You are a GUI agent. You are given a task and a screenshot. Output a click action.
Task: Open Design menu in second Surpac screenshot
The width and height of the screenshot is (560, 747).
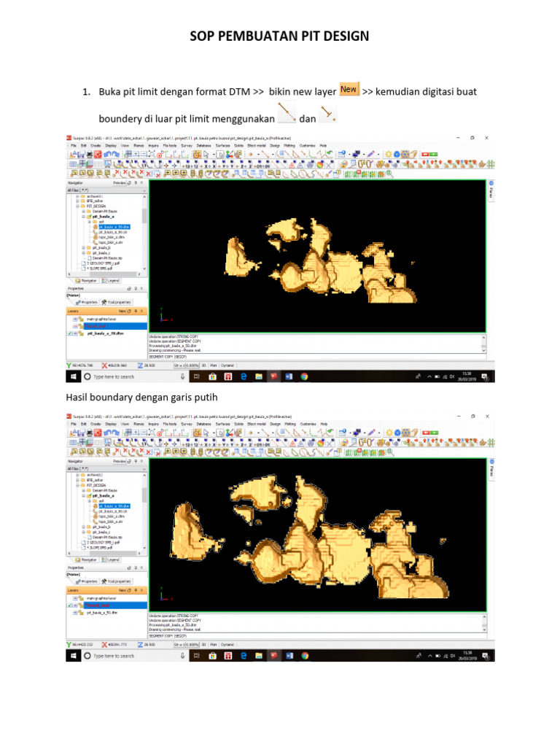tap(275, 424)
